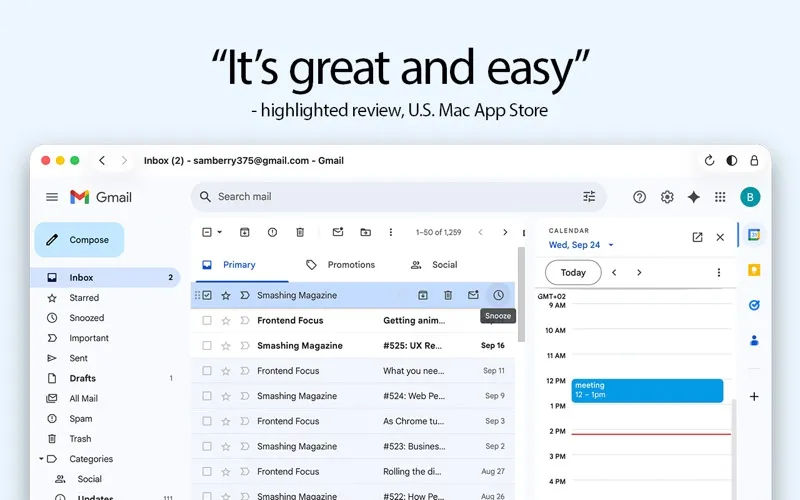800x500 pixels.
Task: Open calendar panel three-dot menu
Action: click(719, 272)
